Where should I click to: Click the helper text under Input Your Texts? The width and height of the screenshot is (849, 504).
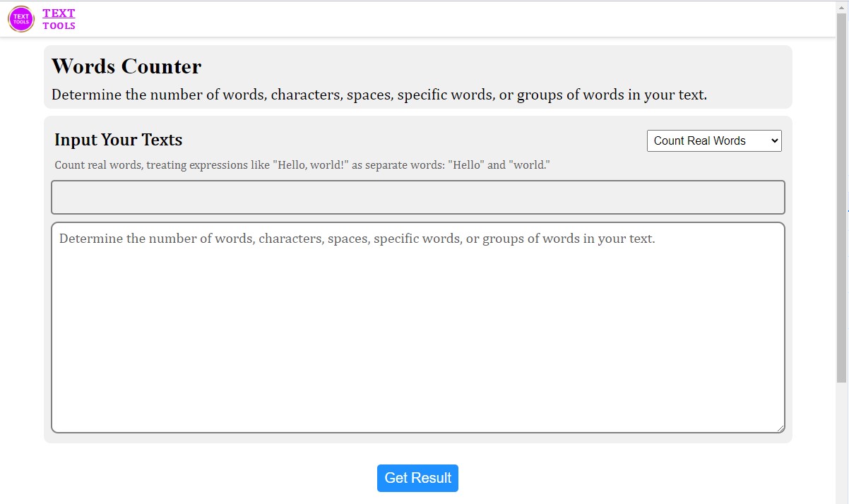(302, 164)
